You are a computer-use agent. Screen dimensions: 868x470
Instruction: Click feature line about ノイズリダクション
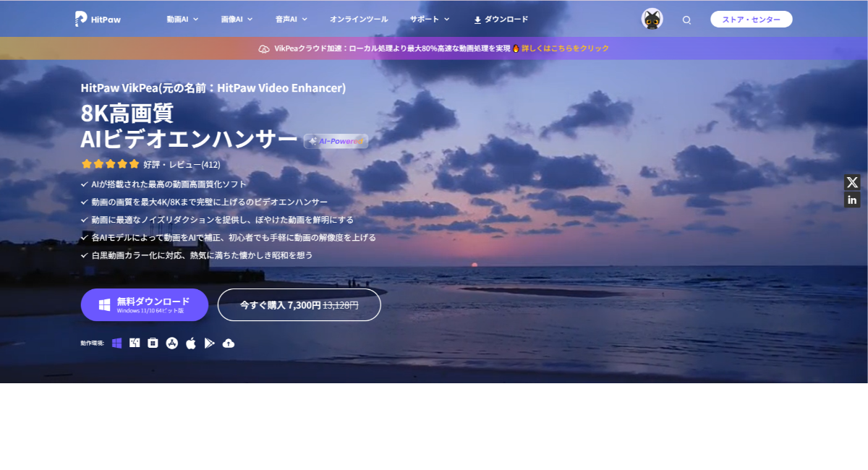(222, 220)
